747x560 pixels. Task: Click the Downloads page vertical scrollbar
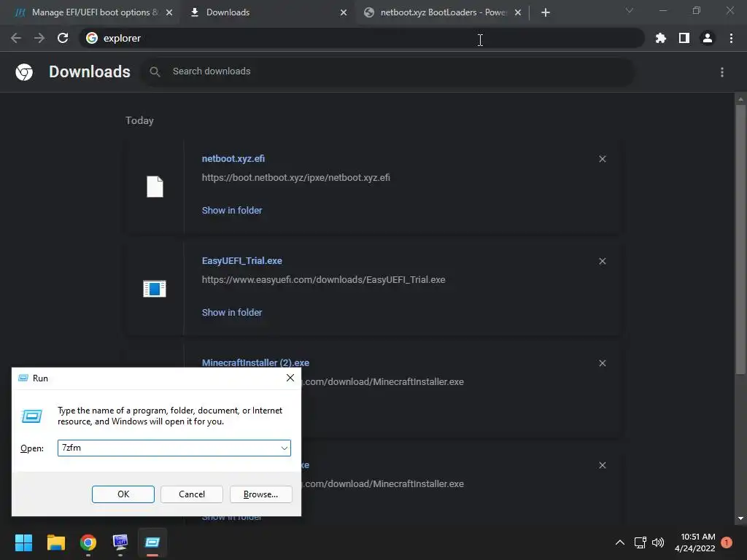point(740,238)
